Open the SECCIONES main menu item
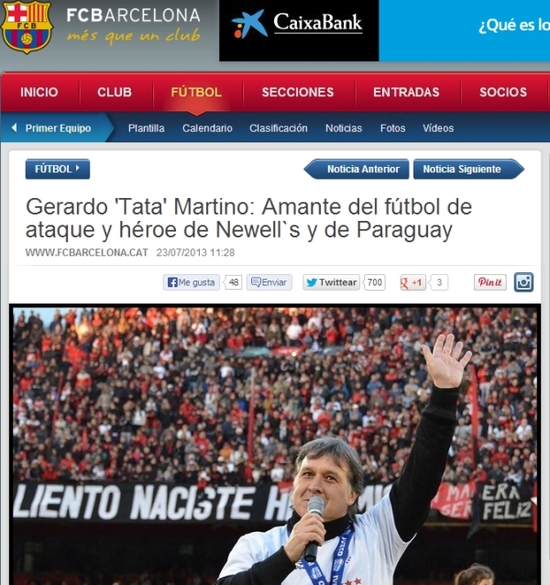This screenshot has height=585, width=550. coord(298,92)
